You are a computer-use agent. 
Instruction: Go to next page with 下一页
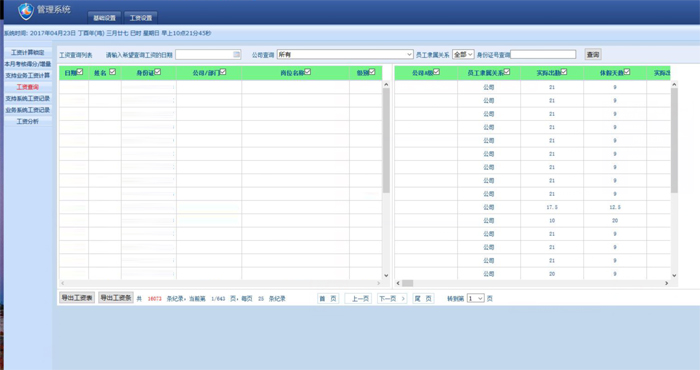pos(392,299)
